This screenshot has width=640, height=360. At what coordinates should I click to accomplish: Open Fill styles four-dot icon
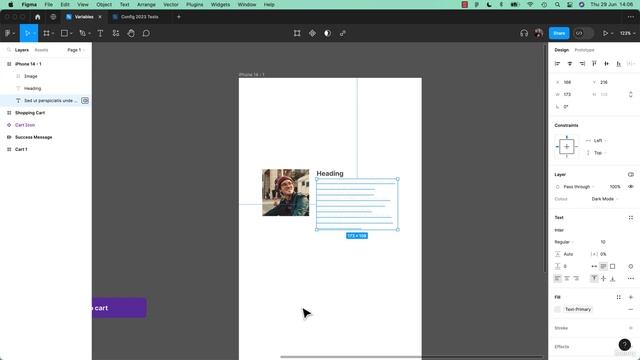pyautogui.click(x=619, y=297)
